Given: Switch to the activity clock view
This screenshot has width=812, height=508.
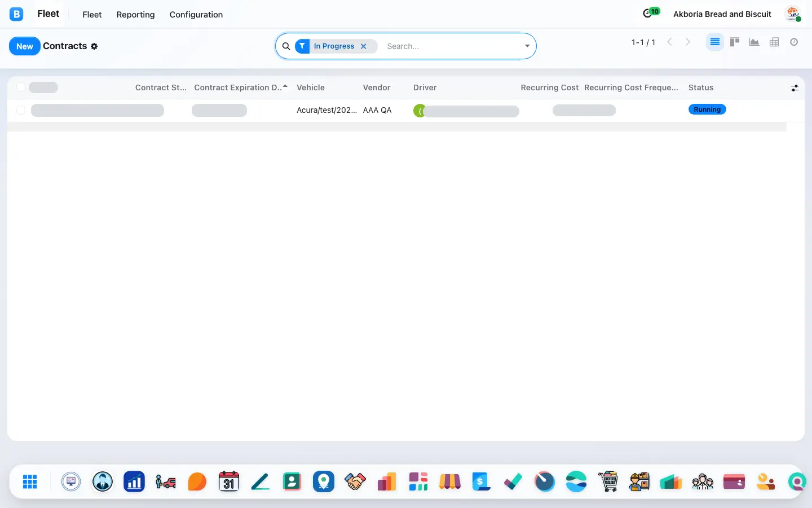Looking at the screenshot, I should pyautogui.click(x=794, y=42).
